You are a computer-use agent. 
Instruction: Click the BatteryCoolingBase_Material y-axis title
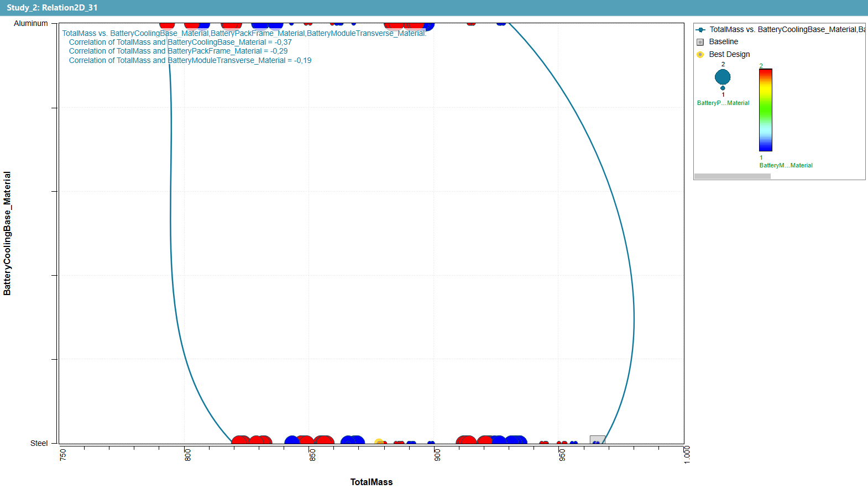click(7, 233)
